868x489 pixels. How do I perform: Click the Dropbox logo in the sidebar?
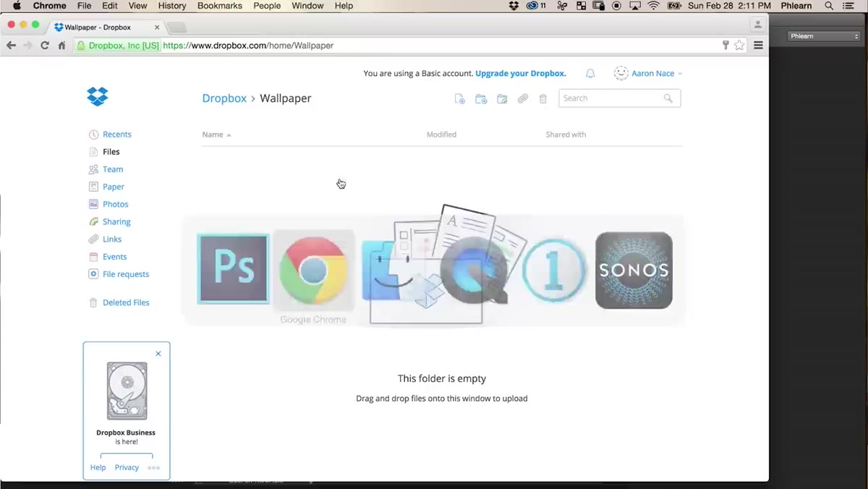coord(97,96)
